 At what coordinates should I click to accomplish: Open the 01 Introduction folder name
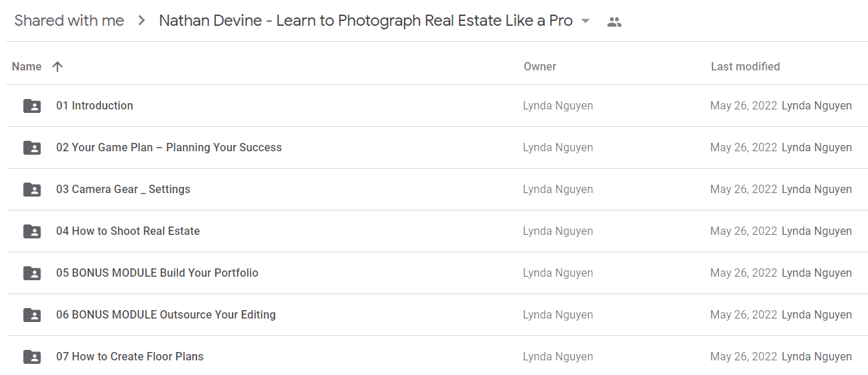pos(95,106)
